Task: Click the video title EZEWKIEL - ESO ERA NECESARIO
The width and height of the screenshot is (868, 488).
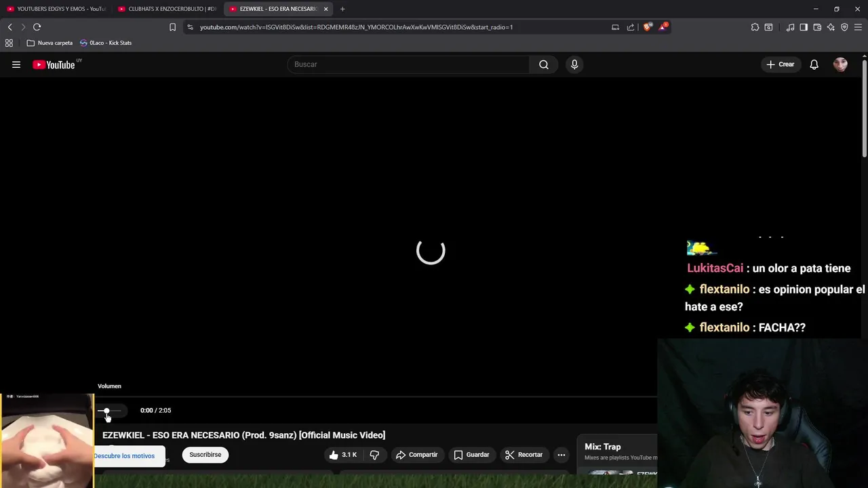Action: coord(244,435)
